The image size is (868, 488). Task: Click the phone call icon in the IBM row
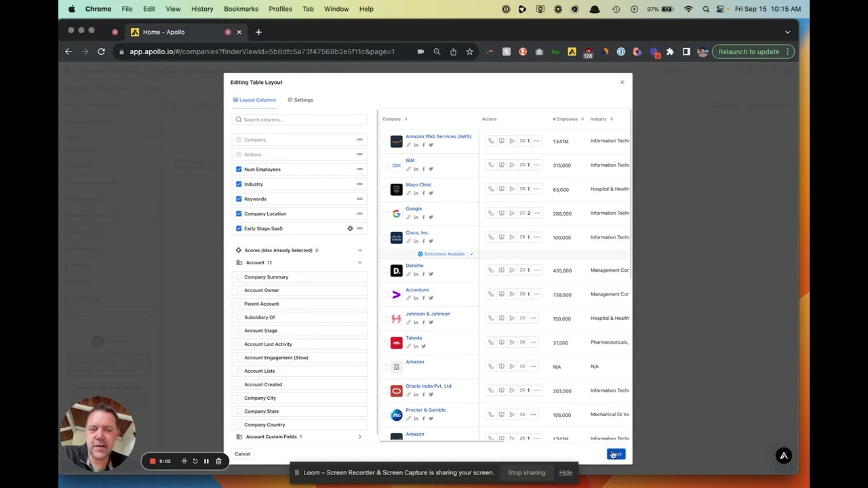coord(491,165)
